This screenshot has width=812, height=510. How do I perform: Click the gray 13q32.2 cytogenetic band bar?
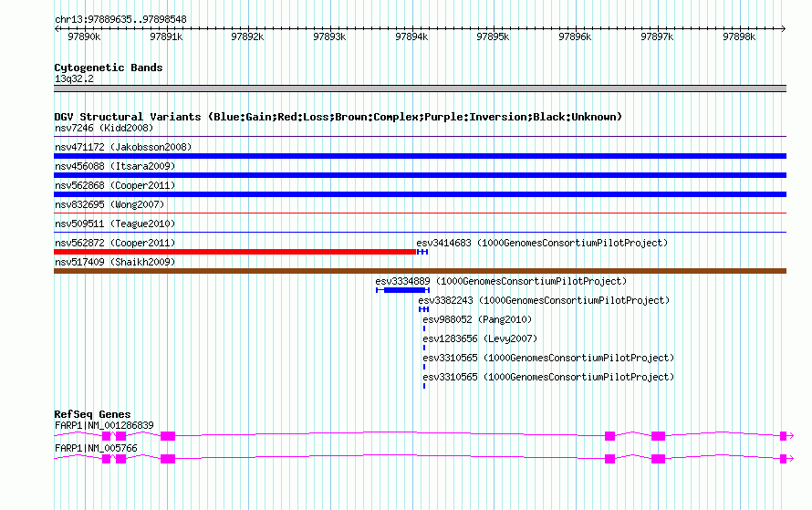tap(420, 88)
